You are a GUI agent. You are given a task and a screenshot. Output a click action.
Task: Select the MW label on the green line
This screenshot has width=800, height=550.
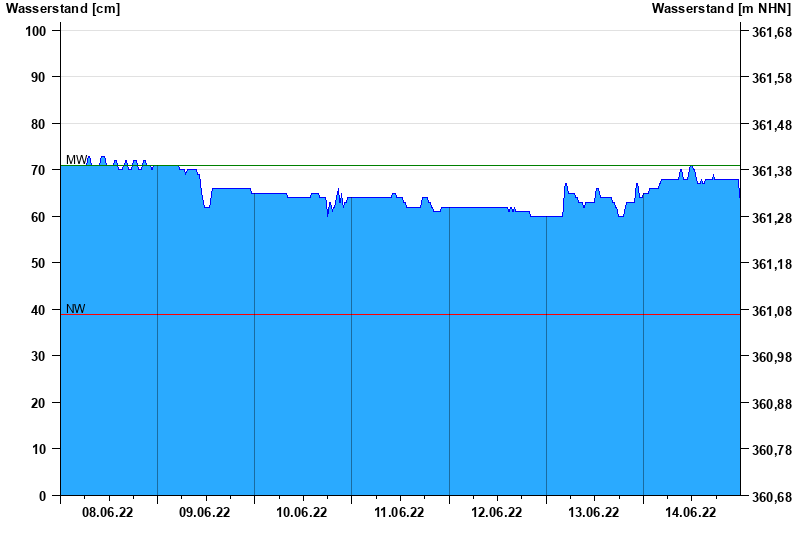pyautogui.click(x=77, y=160)
